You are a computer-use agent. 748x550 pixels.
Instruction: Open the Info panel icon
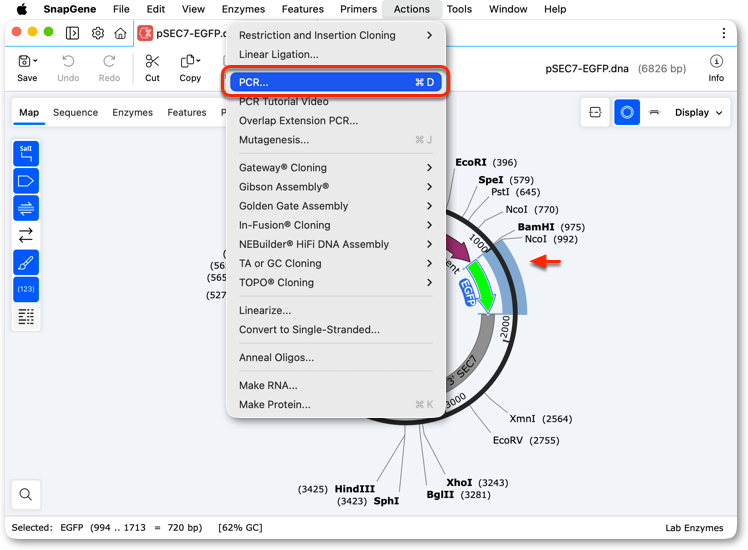click(716, 61)
